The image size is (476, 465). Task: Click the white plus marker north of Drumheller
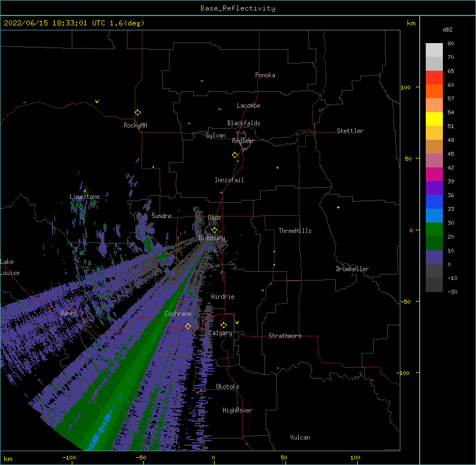pos(338,207)
